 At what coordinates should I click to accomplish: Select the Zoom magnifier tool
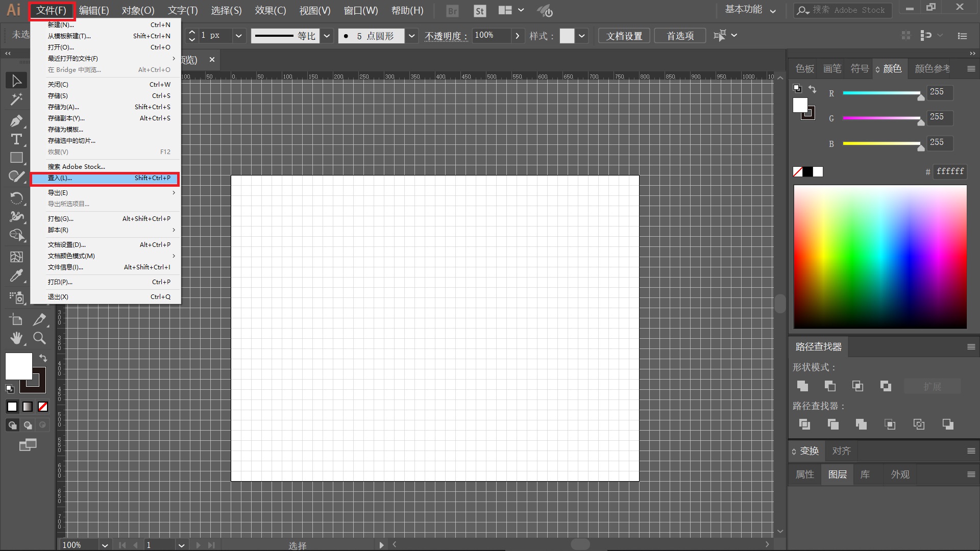click(x=39, y=338)
